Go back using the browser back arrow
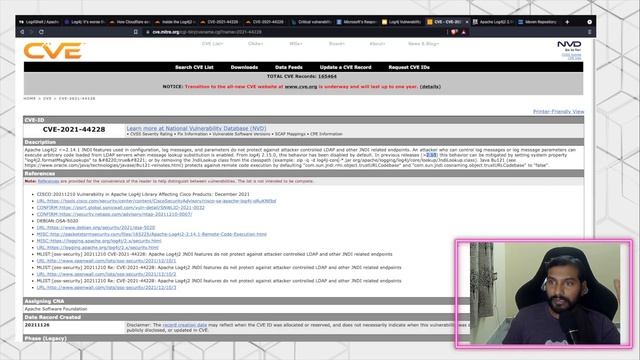The height and width of the screenshot is (360, 640). (x=22, y=32)
